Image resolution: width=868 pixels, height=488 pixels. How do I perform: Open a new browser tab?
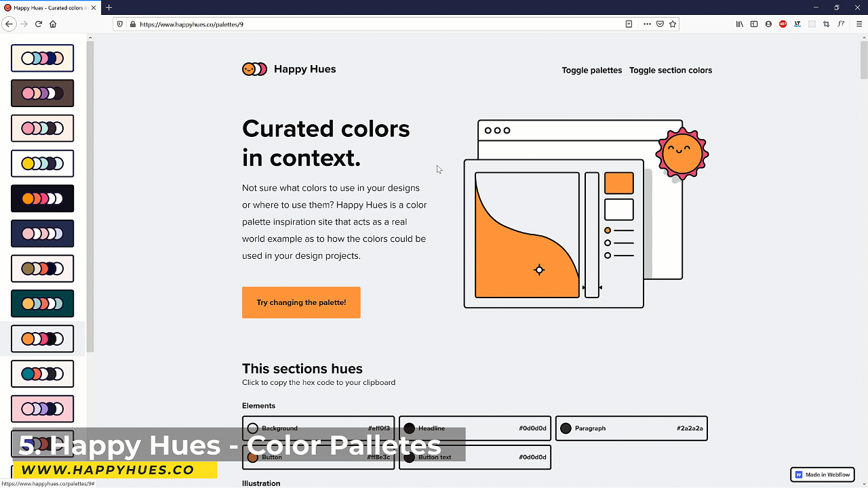[108, 7]
